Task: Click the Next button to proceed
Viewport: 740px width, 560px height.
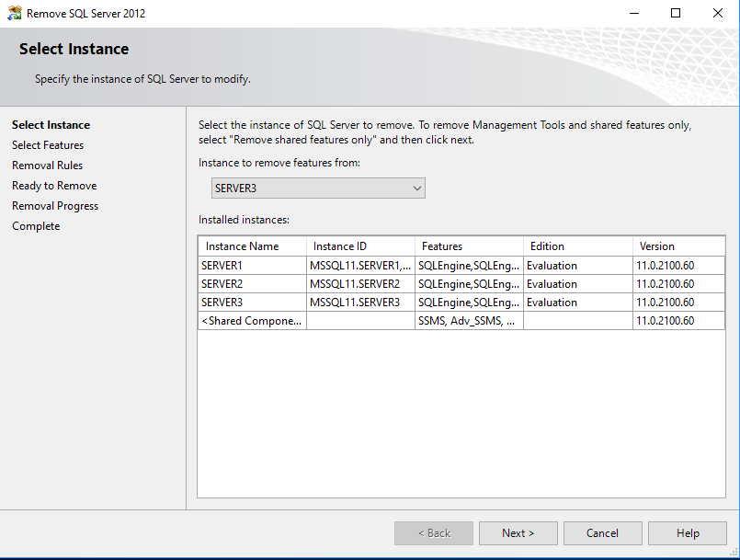Action: (x=518, y=532)
